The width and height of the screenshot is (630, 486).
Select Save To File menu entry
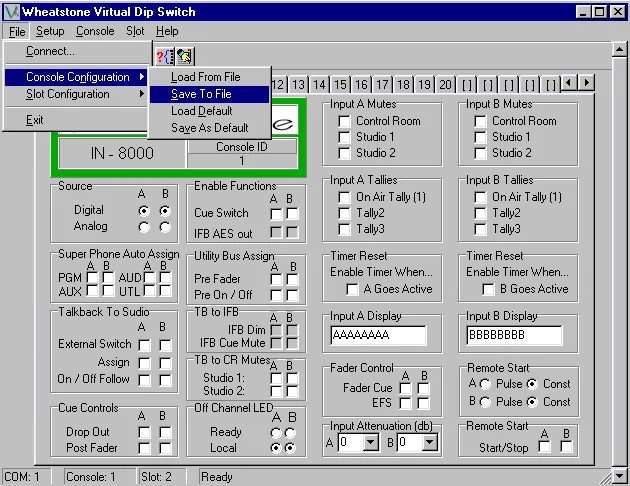[x=209, y=94]
